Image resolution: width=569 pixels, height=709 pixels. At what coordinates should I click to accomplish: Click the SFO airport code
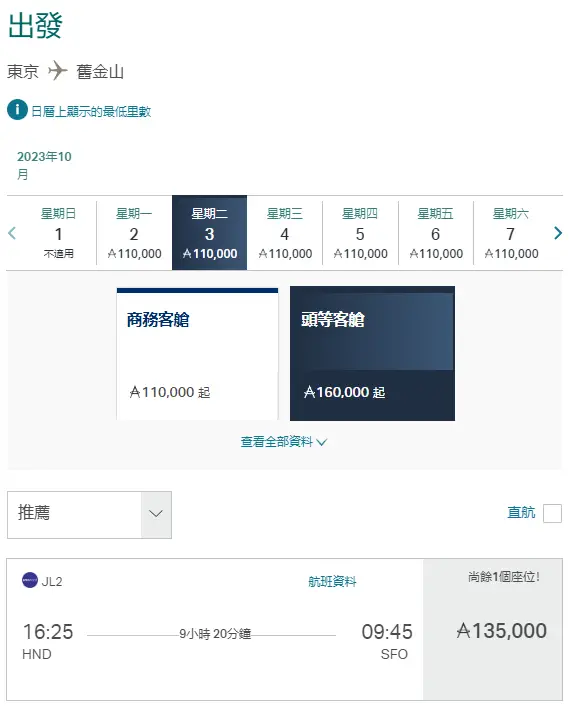pyautogui.click(x=394, y=654)
